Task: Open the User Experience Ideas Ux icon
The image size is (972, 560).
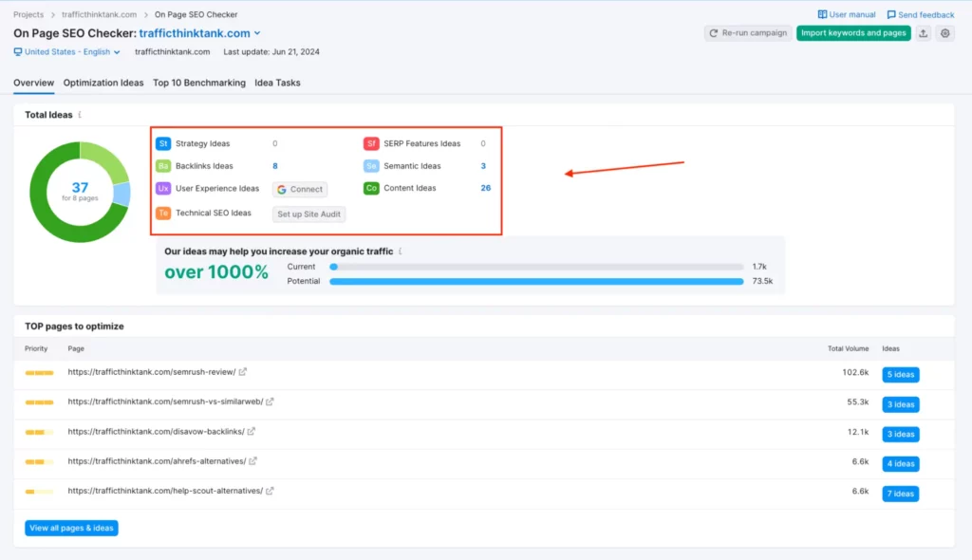Action: [162, 188]
